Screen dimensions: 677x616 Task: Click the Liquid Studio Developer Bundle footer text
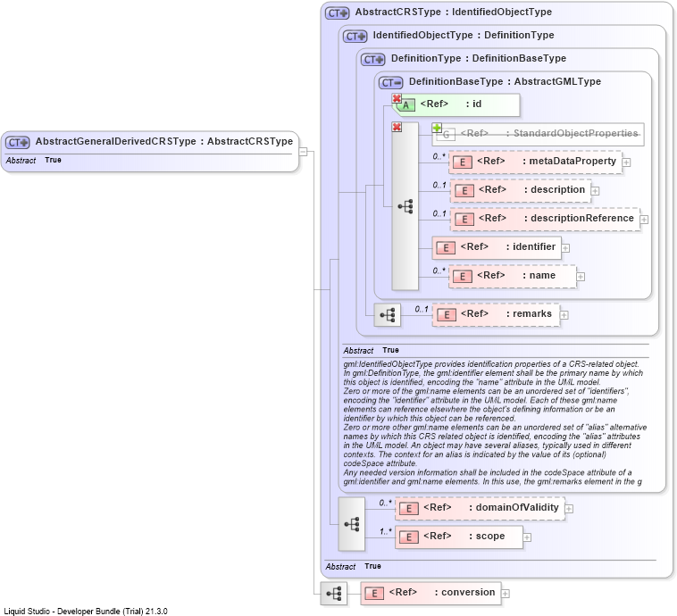click(x=86, y=612)
